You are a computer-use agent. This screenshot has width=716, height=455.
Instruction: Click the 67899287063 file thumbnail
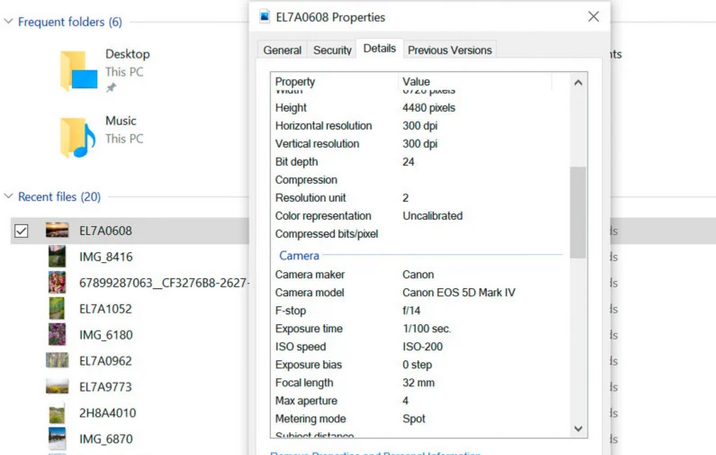click(x=57, y=282)
